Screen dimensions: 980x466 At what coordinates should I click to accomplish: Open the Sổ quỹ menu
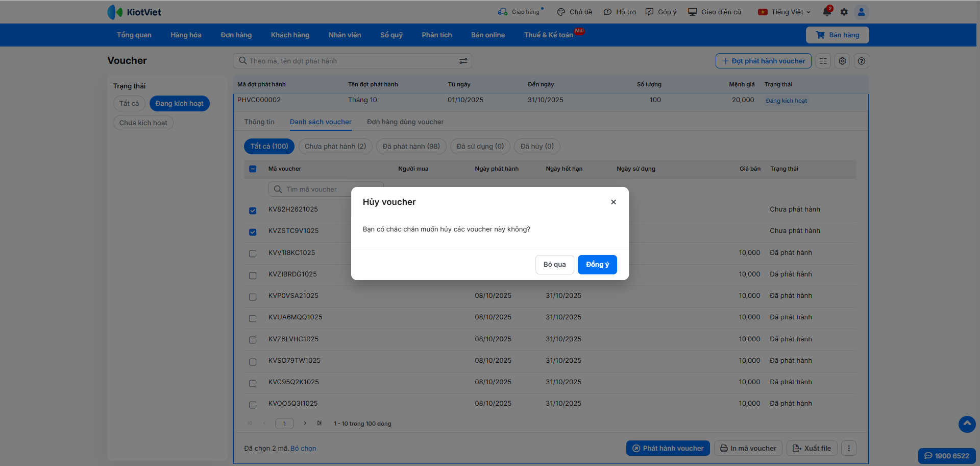tap(391, 35)
